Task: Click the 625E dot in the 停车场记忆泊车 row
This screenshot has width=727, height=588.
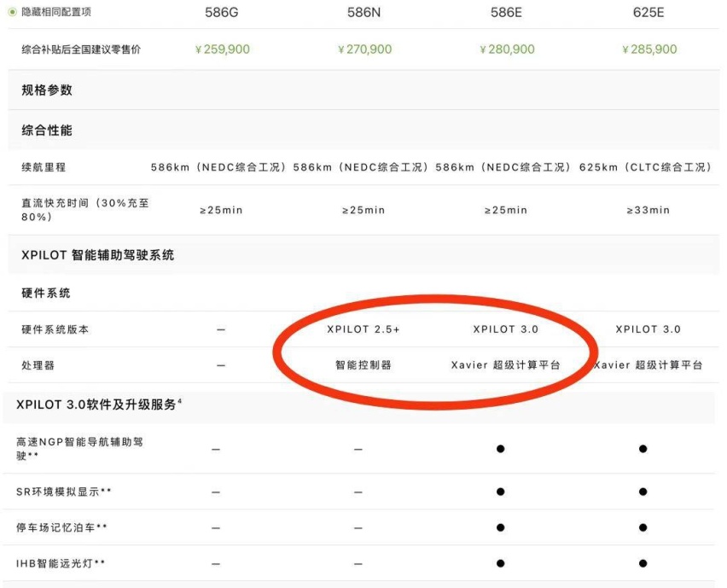Action: (643, 527)
